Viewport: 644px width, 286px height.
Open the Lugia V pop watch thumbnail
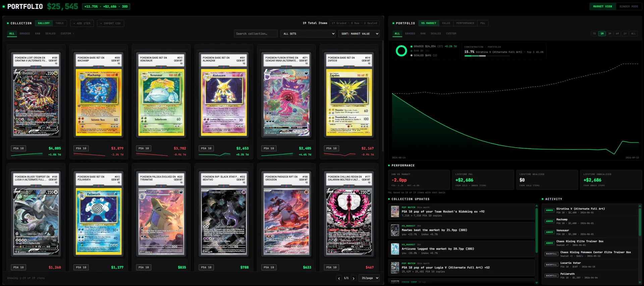pos(395,268)
